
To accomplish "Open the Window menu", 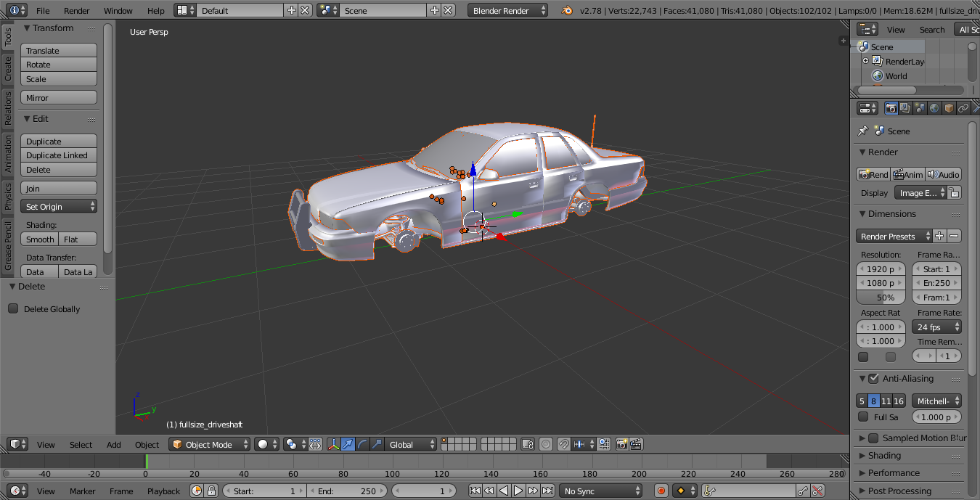I will (x=118, y=10).
